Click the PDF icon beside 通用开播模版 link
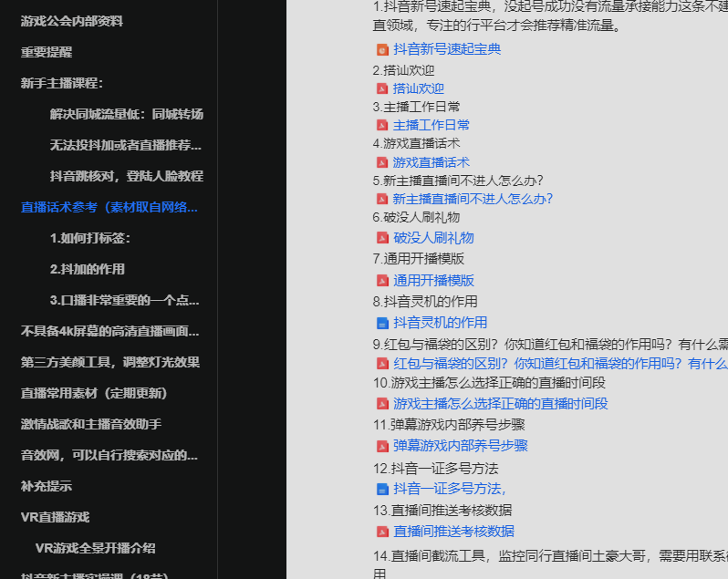Image resolution: width=728 pixels, height=579 pixels. click(382, 281)
